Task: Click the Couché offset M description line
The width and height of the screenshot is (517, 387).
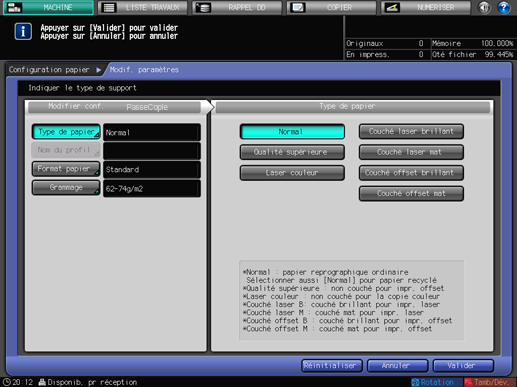Action: click(x=337, y=329)
